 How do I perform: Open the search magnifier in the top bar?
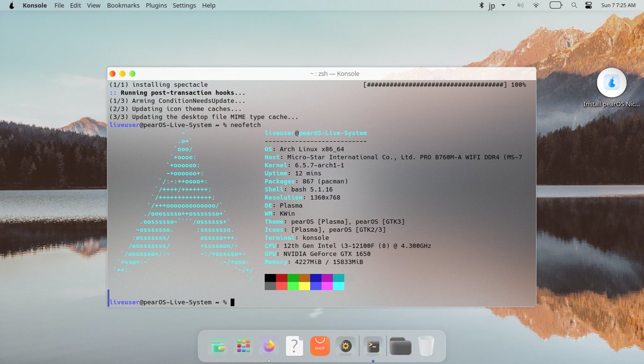[x=574, y=5]
